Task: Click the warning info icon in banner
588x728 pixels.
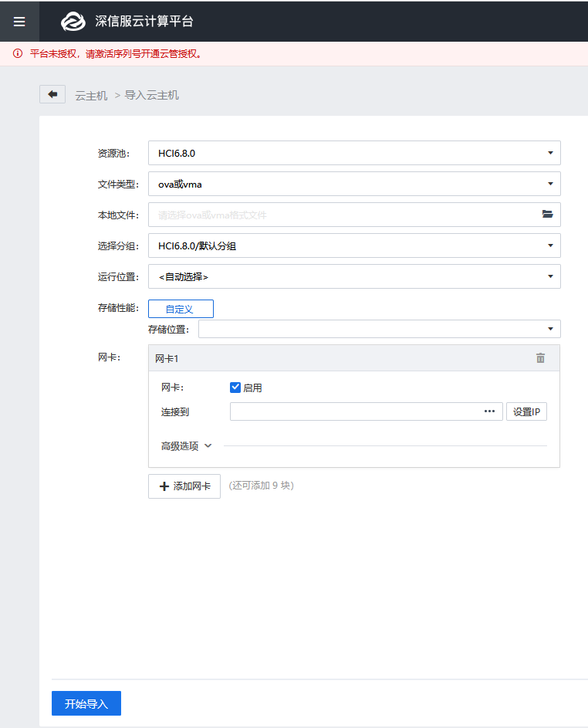Action: tap(18, 53)
